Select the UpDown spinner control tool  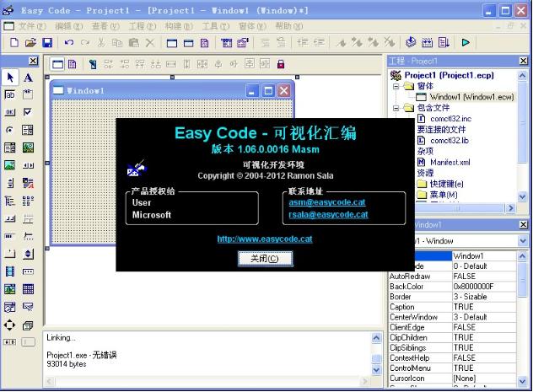[28, 254]
